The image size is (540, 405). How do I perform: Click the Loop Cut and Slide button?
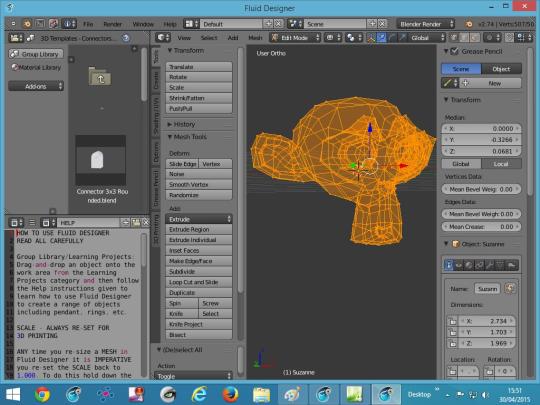pyautogui.click(x=199, y=282)
